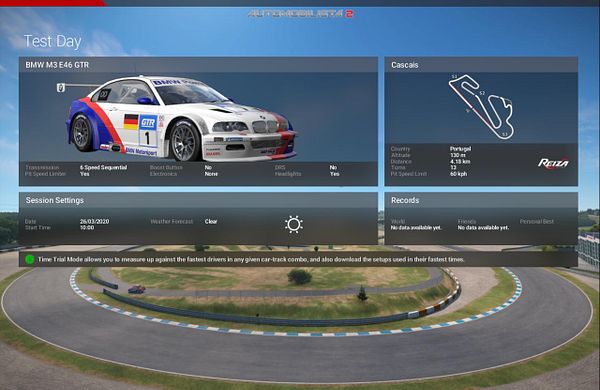Click the altitude value '130 m'
This screenshot has width=600, height=390.
coord(457,155)
